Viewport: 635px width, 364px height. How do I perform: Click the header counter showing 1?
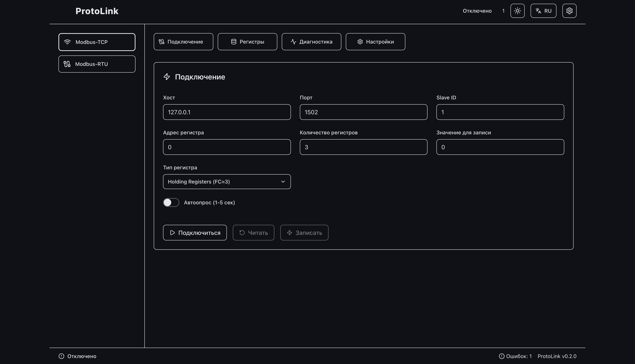tap(503, 11)
